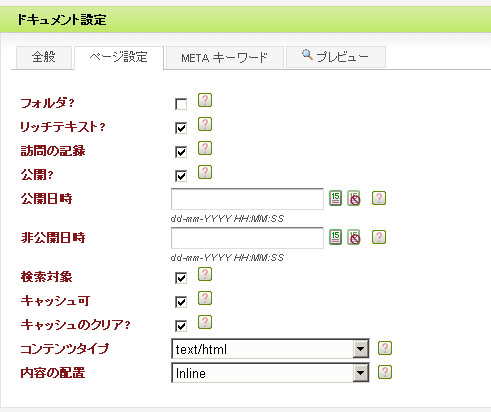Clear the 公開日時 date with remove icon
Screen dimensions: 491x412
[354, 198]
